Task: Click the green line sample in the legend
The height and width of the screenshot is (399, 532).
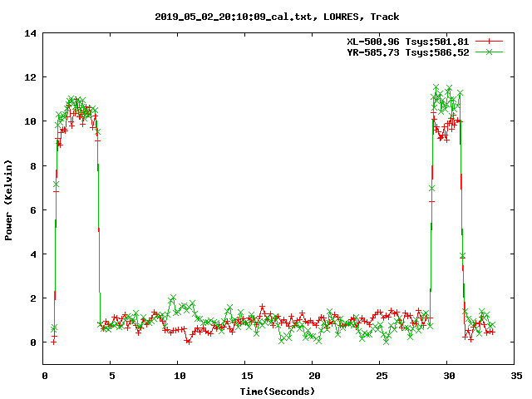Action: click(489, 52)
